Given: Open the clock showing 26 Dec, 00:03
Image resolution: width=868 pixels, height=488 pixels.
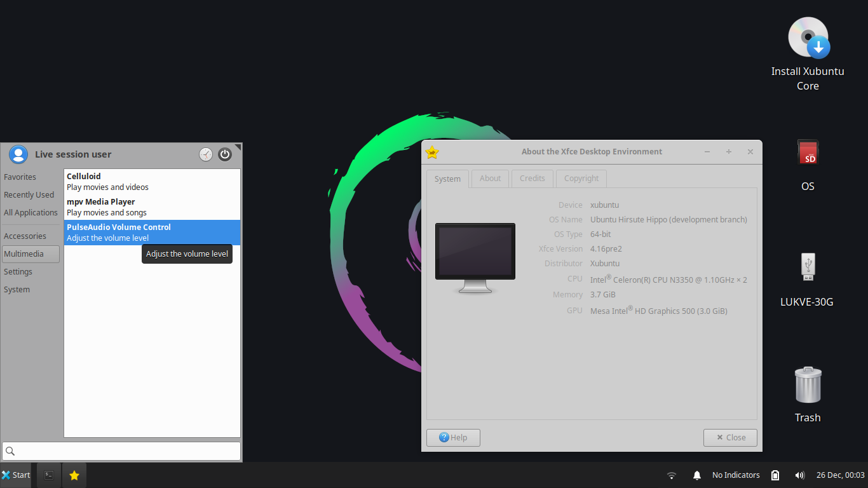Looking at the screenshot, I should coord(841,475).
